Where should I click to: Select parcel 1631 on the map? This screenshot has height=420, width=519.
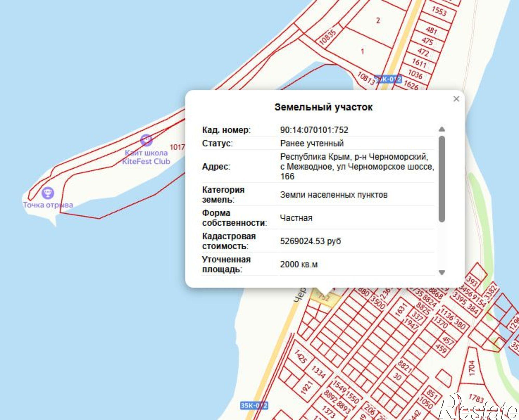pyautogui.click(x=400, y=310)
